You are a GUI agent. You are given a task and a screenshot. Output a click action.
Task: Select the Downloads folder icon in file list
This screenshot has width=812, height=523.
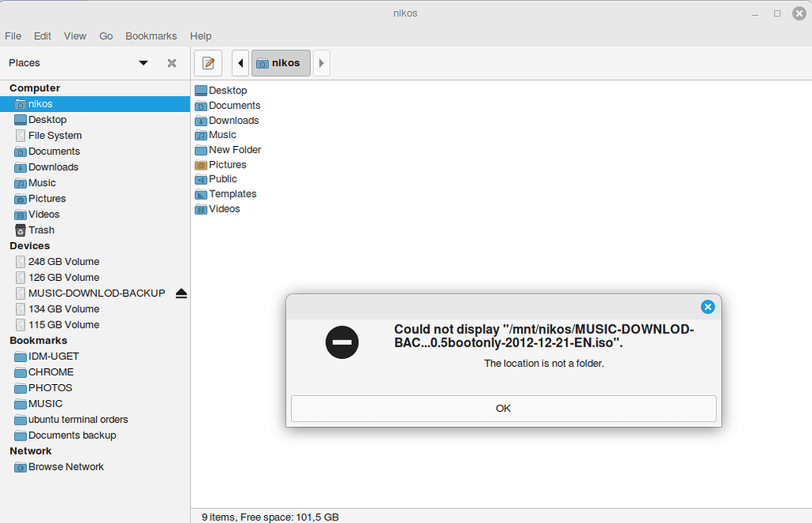point(201,121)
